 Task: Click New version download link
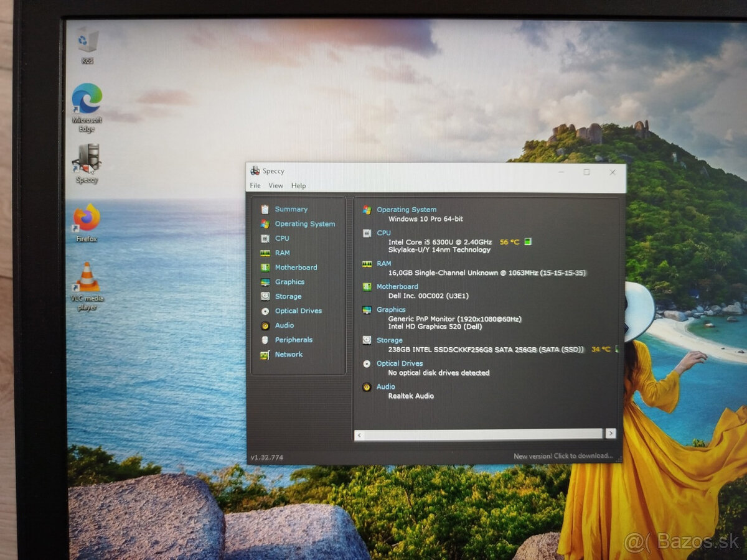point(563,456)
